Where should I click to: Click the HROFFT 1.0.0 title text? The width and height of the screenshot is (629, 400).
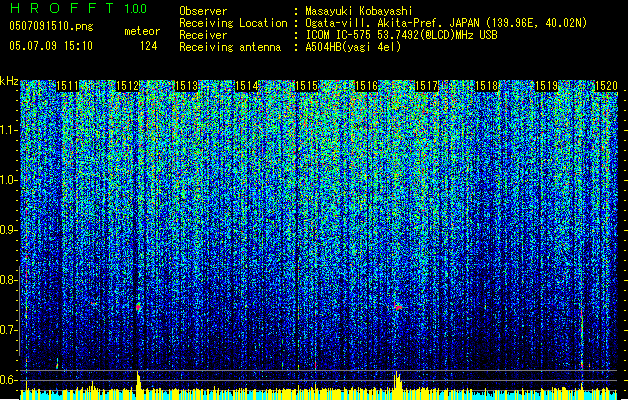(78, 8)
